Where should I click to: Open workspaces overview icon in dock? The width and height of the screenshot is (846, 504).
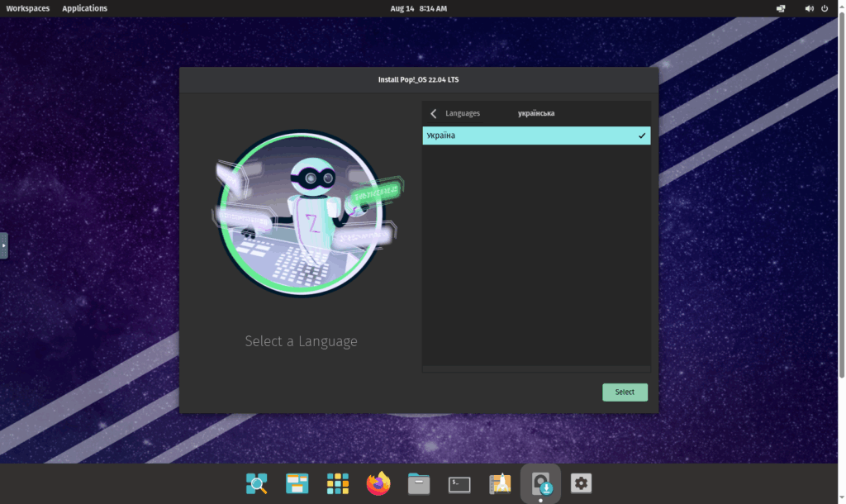(x=297, y=483)
